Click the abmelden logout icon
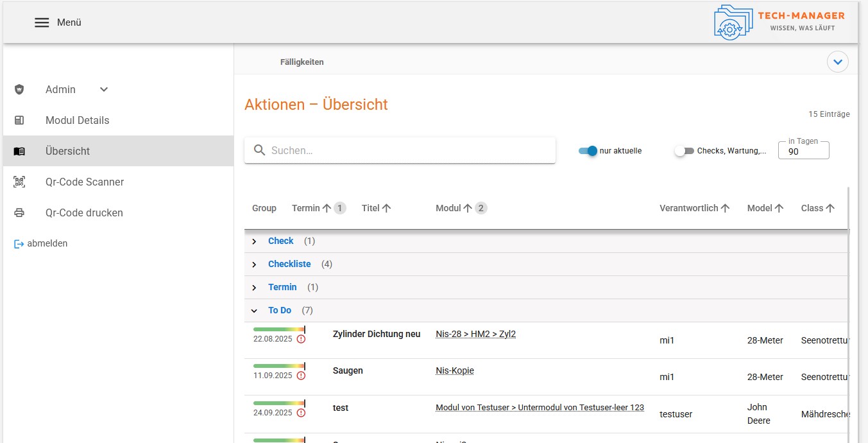 (19, 244)
